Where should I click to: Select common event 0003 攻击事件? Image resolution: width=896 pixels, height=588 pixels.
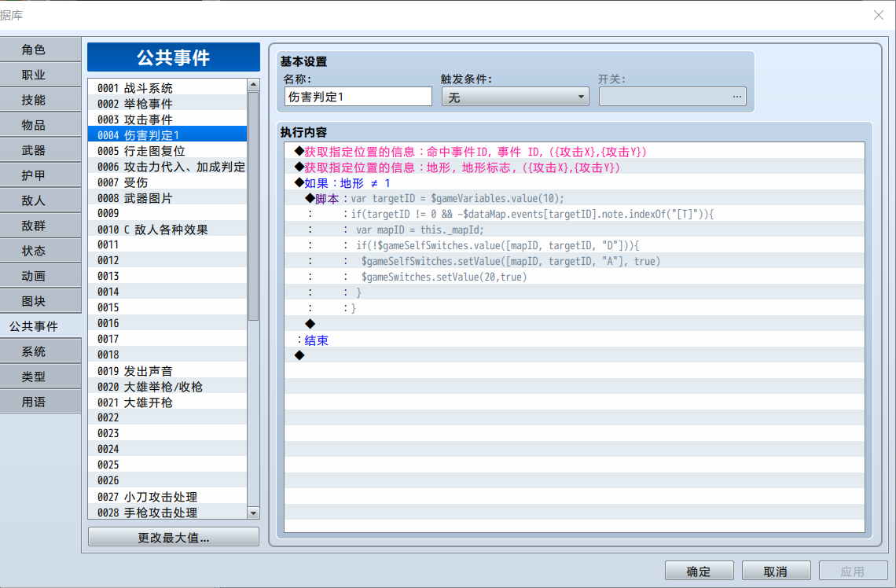point(167,119)
